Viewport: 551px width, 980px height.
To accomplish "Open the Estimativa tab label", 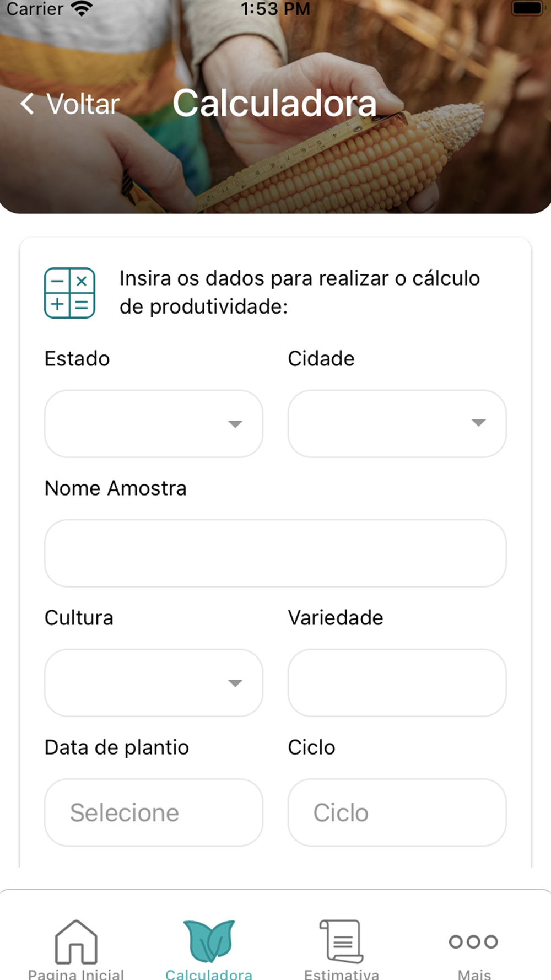I will point(342,973).
